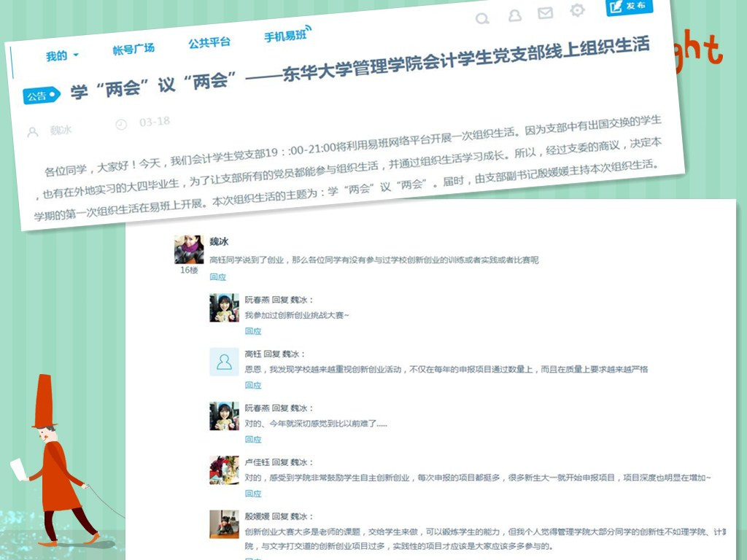747x560 pixels.
Task: Expand the 我的 dropdown menu
Action: pyautogui.click(x=62, y=56)
